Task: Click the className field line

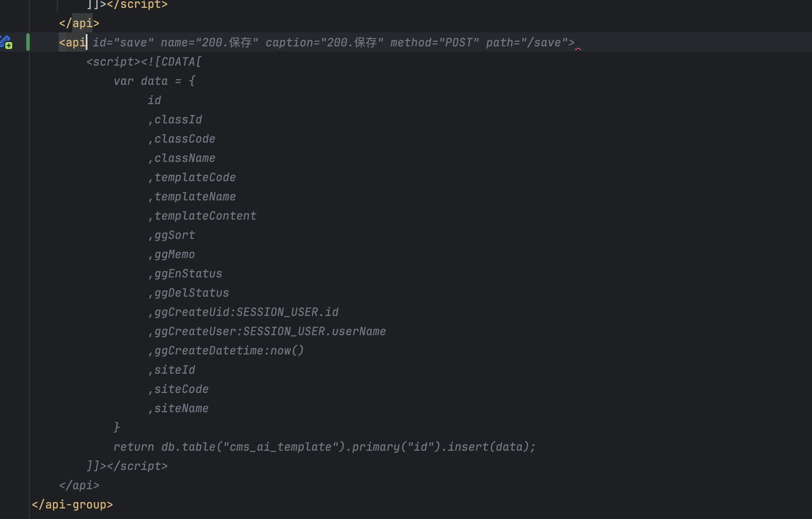Action: click(185, 158)
